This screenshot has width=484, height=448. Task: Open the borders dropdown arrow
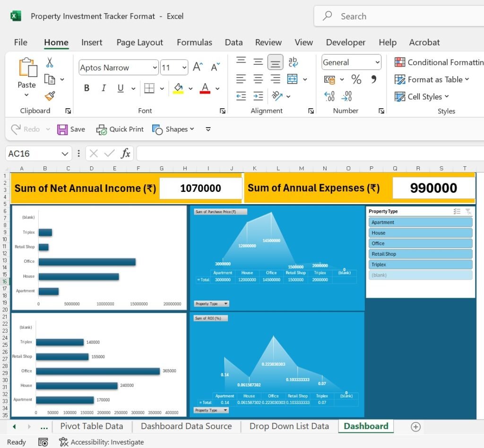(x=162, y=88)
